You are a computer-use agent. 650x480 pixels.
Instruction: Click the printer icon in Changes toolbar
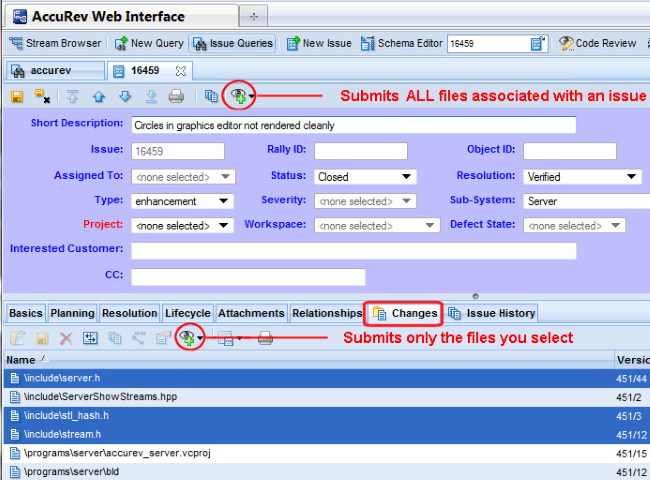coord(265,339)
